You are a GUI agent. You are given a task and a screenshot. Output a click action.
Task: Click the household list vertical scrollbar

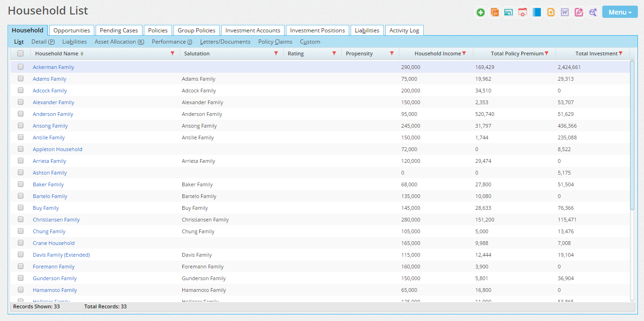pyautogui.click(x=632, y=136)
